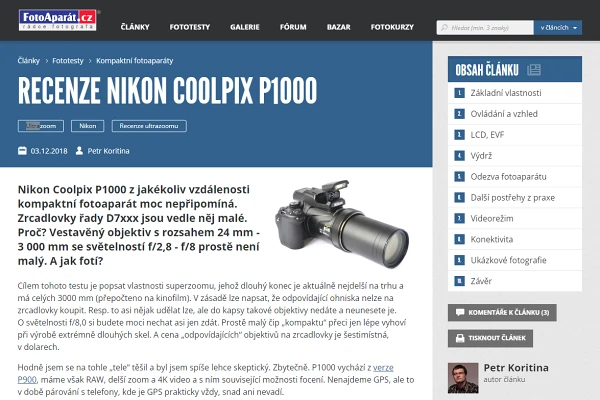Open chapter Odezva fotoaparátu
Screen dimensions: 600x400
(515, 177)
